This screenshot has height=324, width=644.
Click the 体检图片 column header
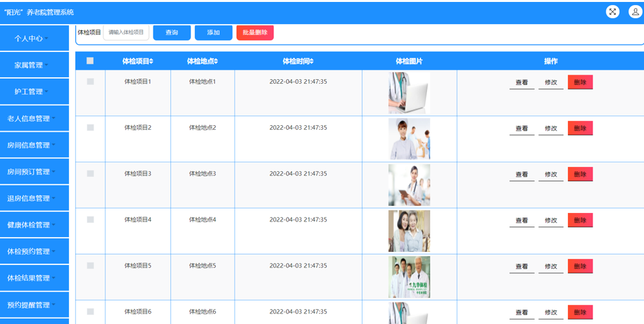(x=409, y=62)
